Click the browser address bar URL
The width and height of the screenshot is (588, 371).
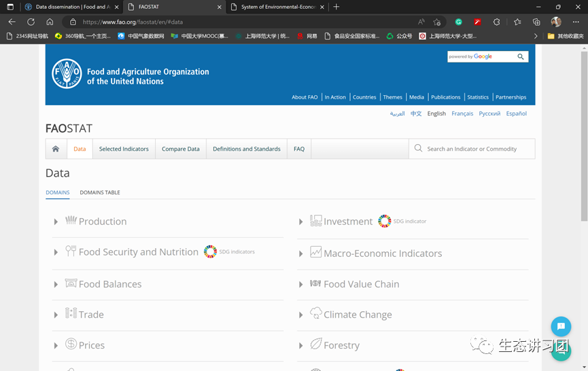(x=133, y=22)
